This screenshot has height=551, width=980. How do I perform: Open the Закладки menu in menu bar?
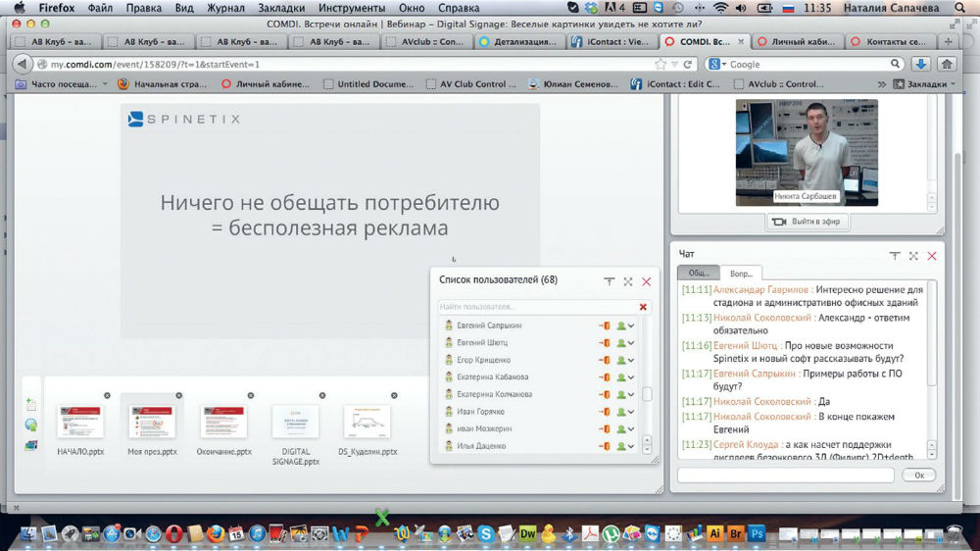pos(281,8)
